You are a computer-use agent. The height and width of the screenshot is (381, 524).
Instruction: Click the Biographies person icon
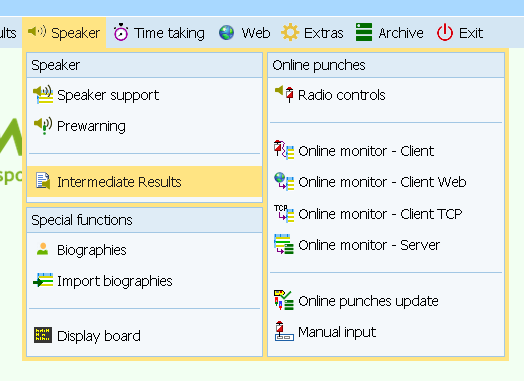pos(42,249)
